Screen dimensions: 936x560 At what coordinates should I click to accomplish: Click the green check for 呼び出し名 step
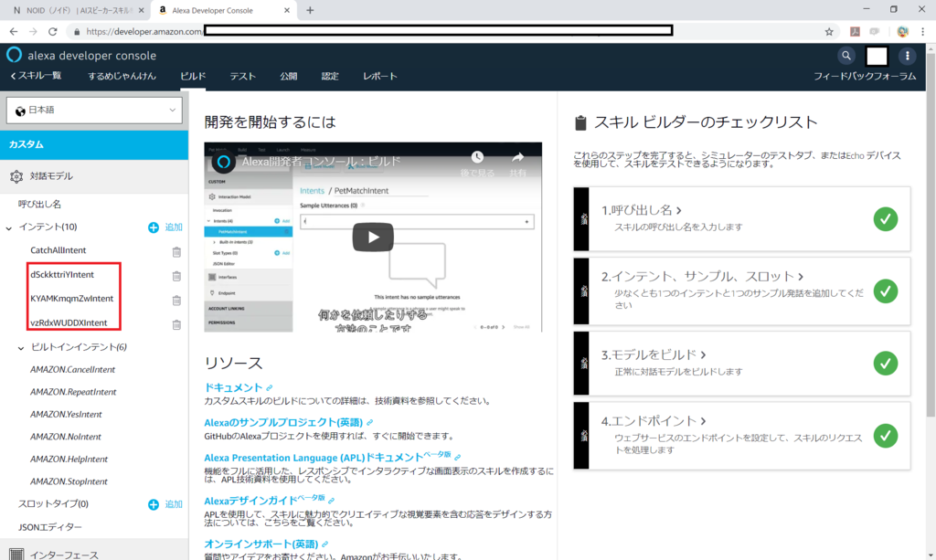(885, 219)
